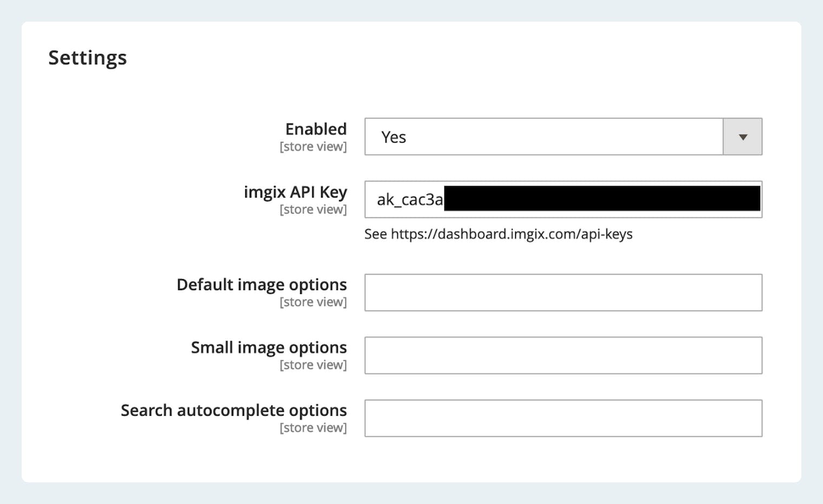
Task: Open the dashboard.imgix.com/api-keys URL
Action: (512, 234)
